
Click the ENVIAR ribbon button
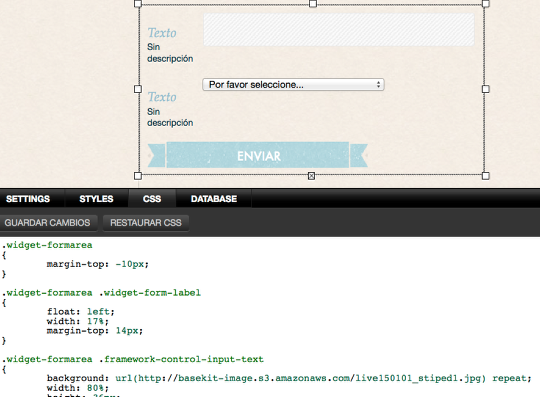tap(258, 156)
